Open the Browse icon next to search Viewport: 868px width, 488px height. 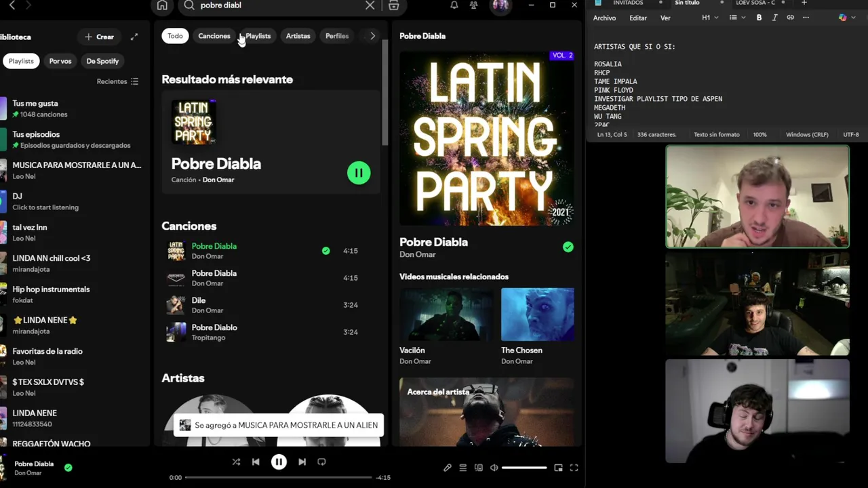click(393, 5)
